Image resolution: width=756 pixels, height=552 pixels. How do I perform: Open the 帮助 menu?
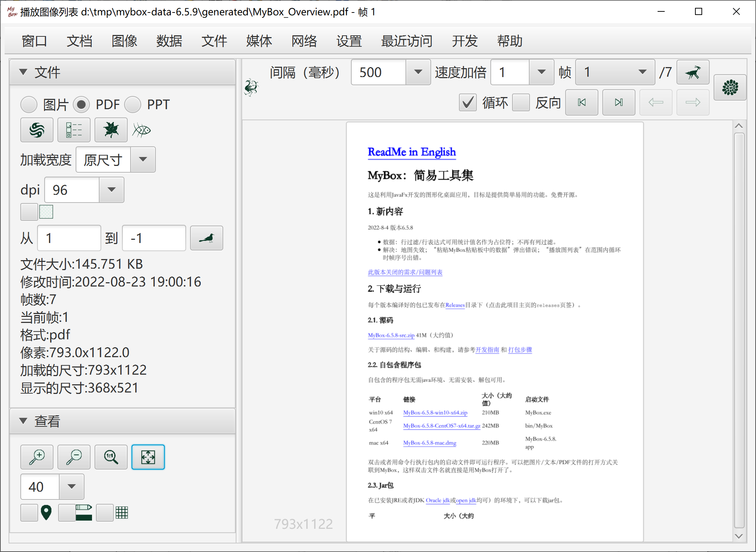click(x=509, y=41)
